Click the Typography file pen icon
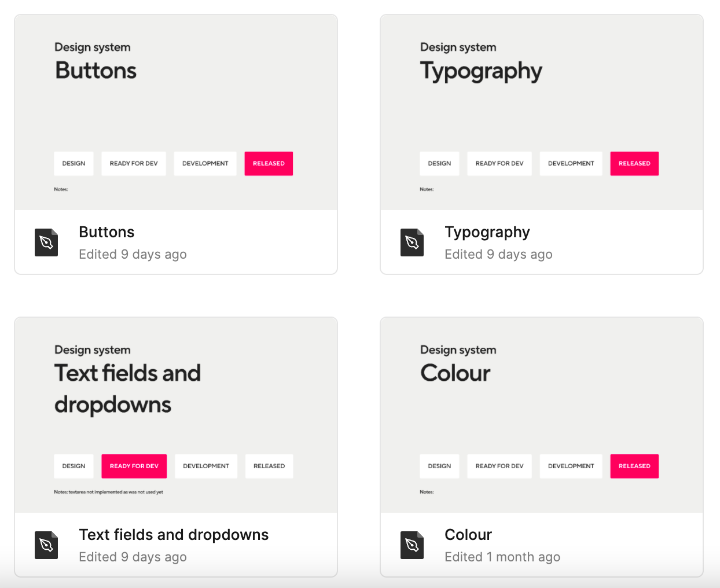The image size is (720, 588). click(x=412, y=242)
